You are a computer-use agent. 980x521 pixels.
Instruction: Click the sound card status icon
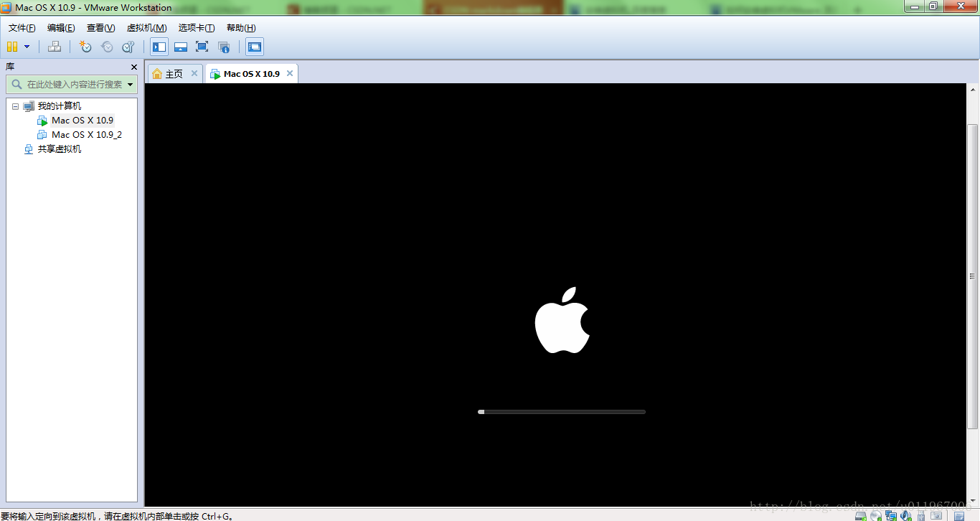pos(906,515)
